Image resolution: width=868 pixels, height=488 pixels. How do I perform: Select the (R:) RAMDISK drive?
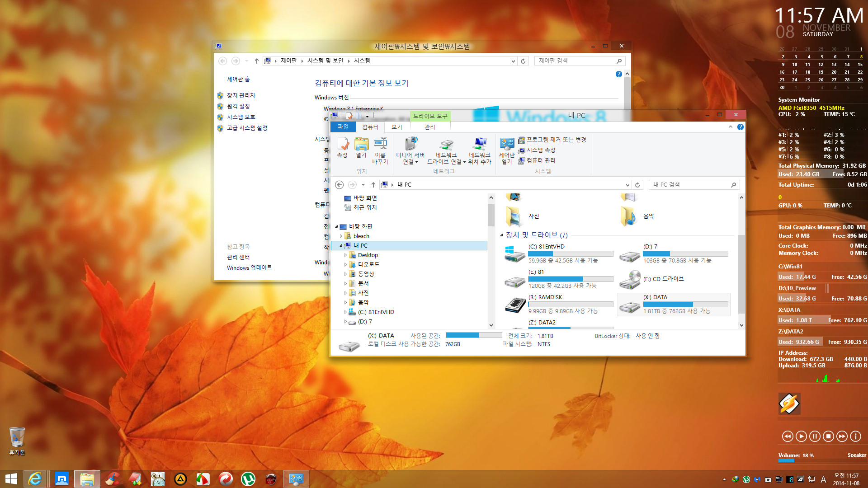[559, 305]
